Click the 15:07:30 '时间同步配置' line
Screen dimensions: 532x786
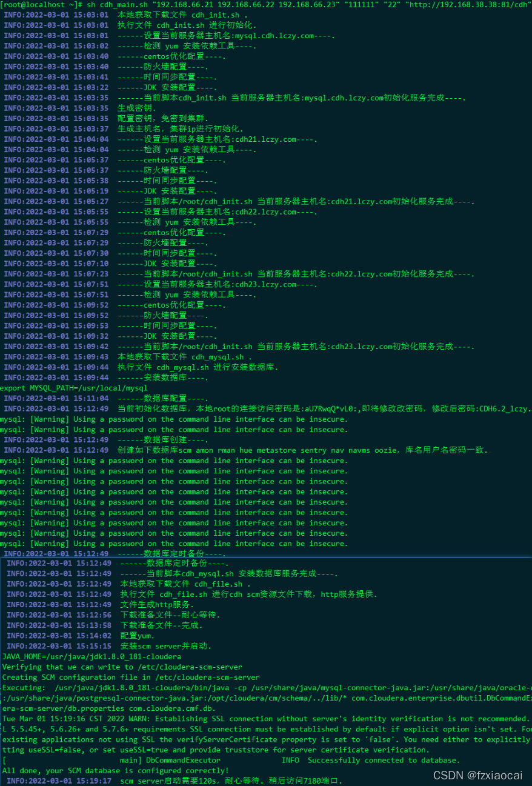coord(110,253)
